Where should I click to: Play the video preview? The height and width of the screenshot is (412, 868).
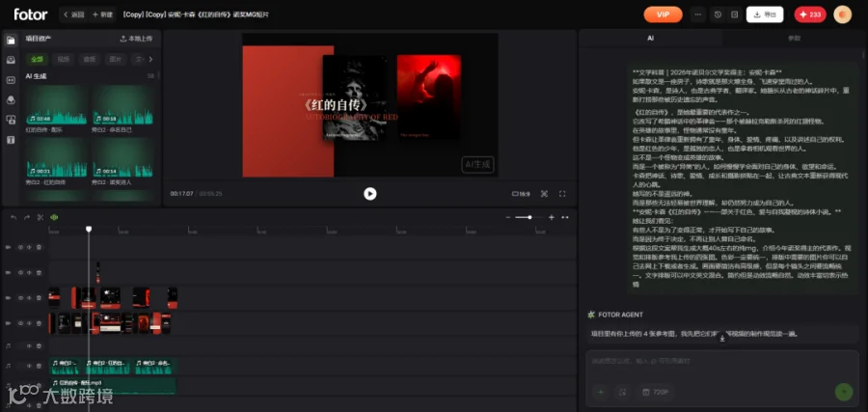point(369,193)
